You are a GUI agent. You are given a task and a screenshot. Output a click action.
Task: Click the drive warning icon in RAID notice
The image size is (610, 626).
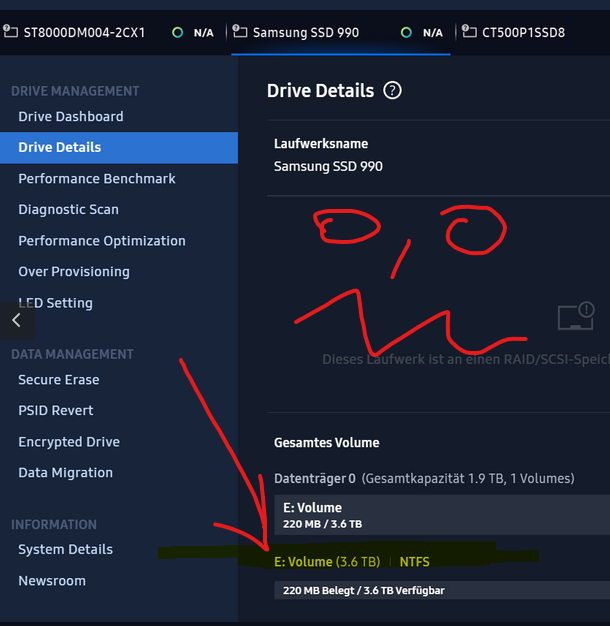click(576, 316)
